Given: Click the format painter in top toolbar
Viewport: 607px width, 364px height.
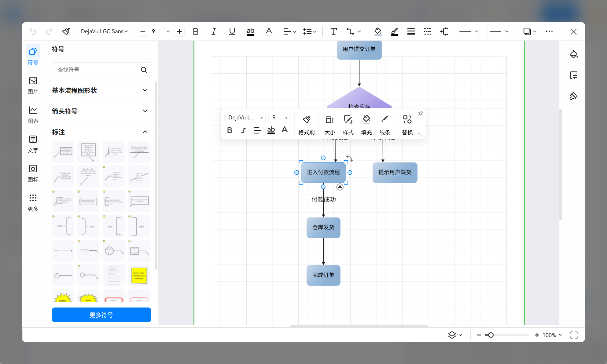Looking at the screenshot, I should [66, 31].
